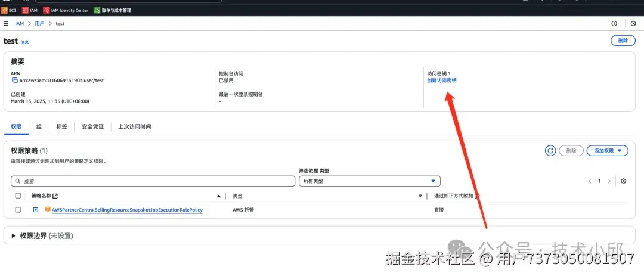
Task: Click the hexagon settings icon at top right
Action: pos(633,23)
